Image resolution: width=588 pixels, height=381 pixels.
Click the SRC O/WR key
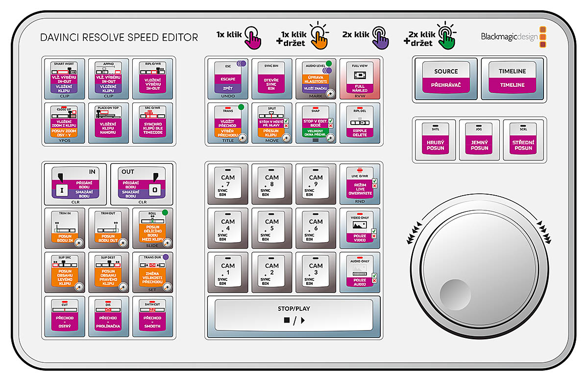coord(152,124)
